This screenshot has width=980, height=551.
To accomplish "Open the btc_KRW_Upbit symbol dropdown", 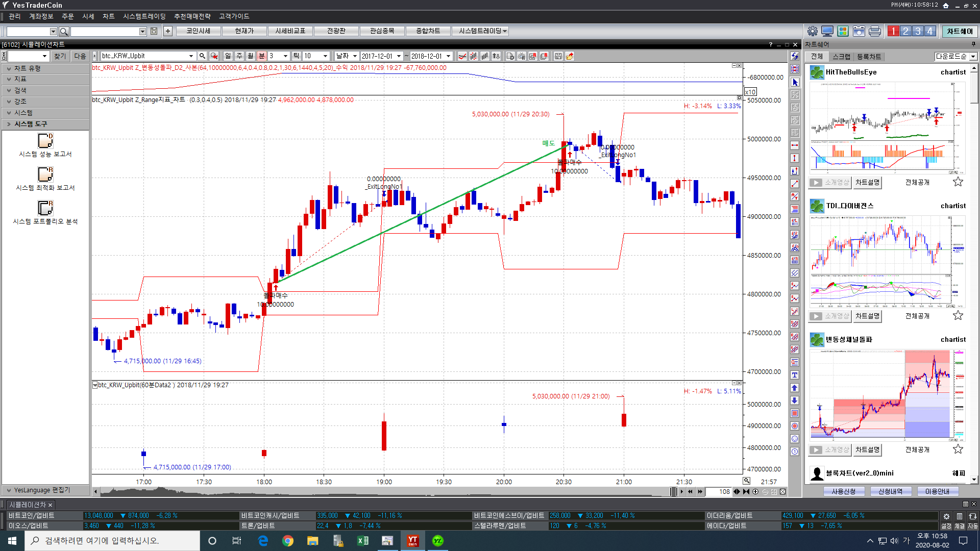I will click(x=191, y=56).
